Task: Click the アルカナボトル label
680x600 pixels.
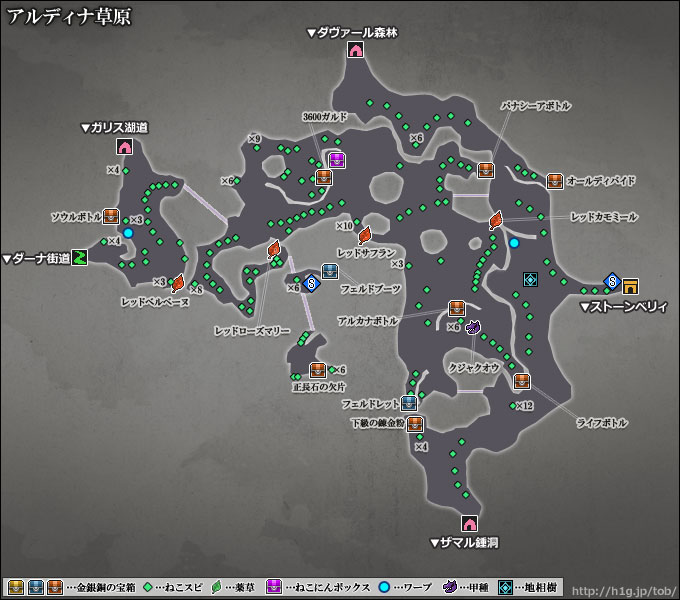Action: click(x=368, y=321)
